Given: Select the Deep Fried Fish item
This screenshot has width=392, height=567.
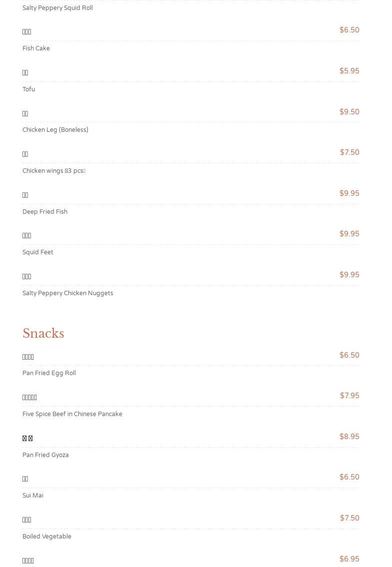Looking at the screenshot, I should pyautogui.click(x=45, y=211).
